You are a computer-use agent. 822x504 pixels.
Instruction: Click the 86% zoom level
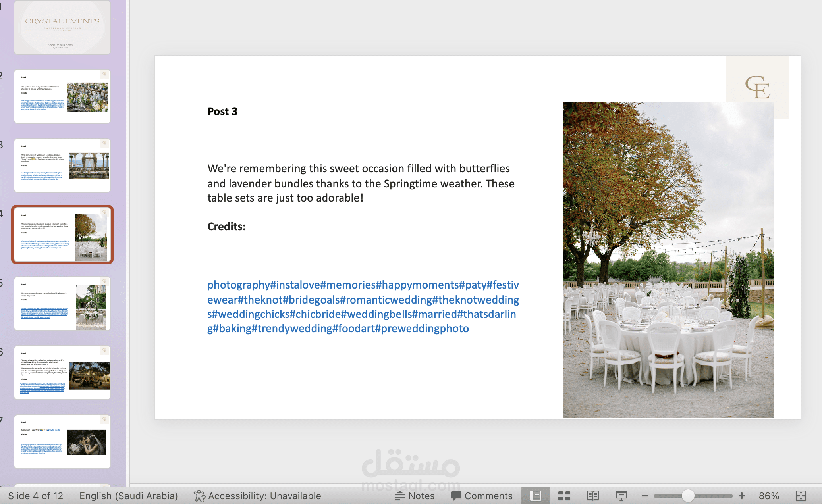(769, 496)
